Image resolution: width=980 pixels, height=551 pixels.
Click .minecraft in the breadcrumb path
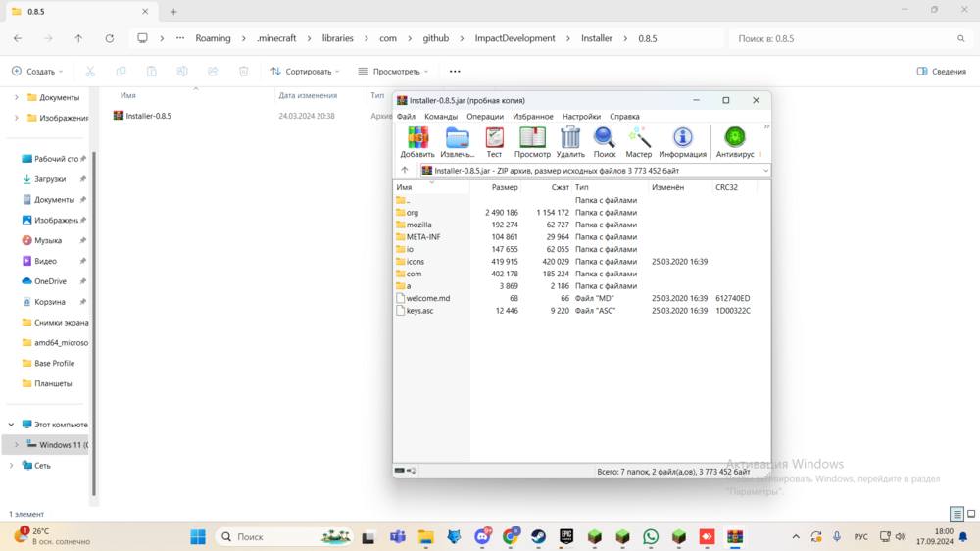276,38
